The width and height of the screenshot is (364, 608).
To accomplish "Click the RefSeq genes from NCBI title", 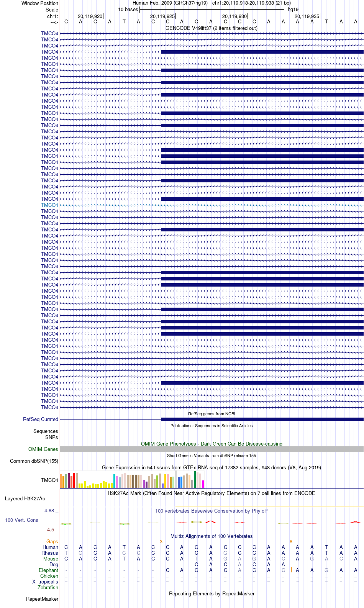I will [212, 414].
